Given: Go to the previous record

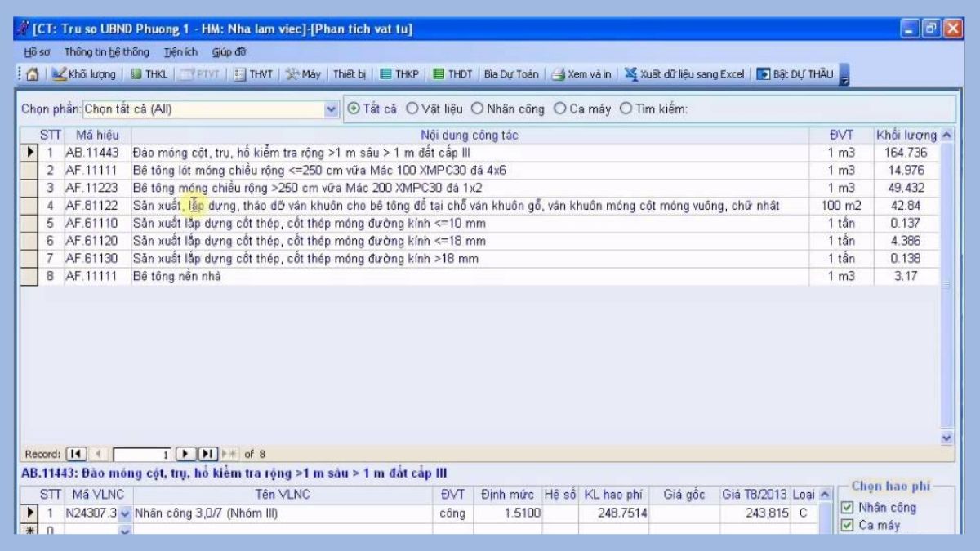Looking at the screenshot, I should pyautogui.click(x=98, y=454).
